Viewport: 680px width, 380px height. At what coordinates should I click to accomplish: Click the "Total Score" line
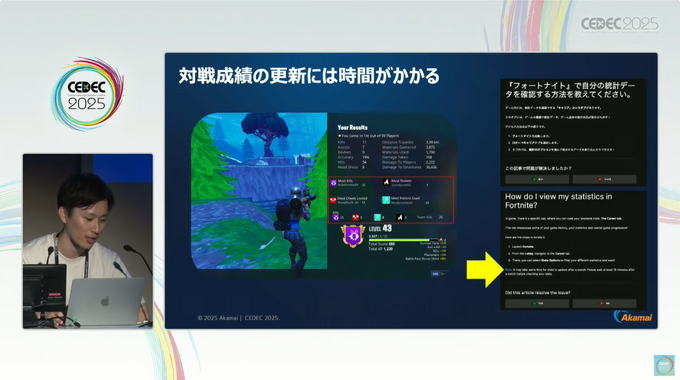point(382,244)
